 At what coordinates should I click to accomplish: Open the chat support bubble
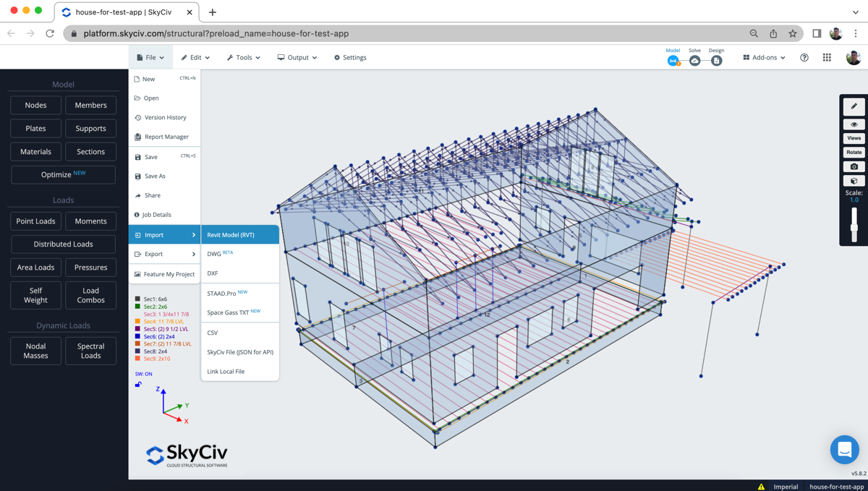(x=844, y=450)
